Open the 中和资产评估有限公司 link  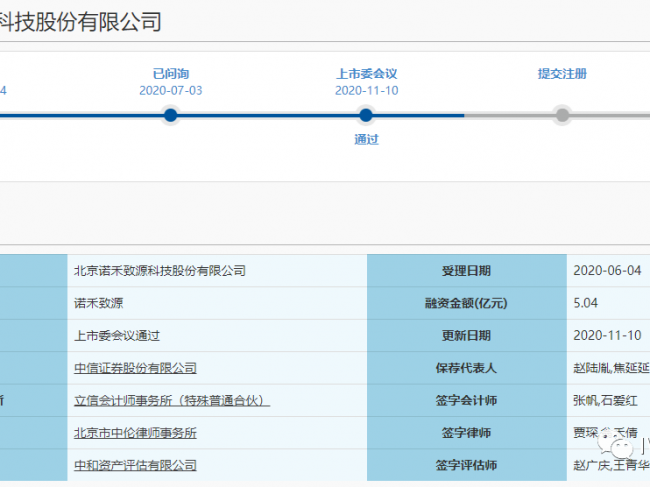(x=135, y=465)
